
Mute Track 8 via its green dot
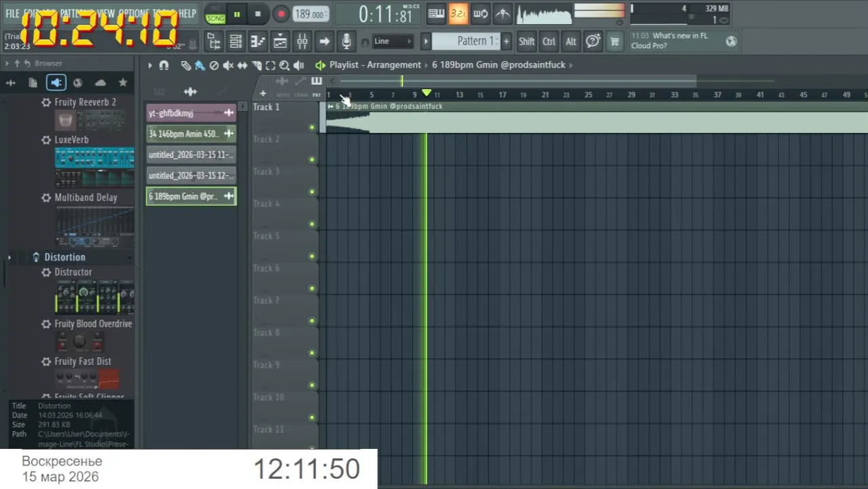coord(312,353)
